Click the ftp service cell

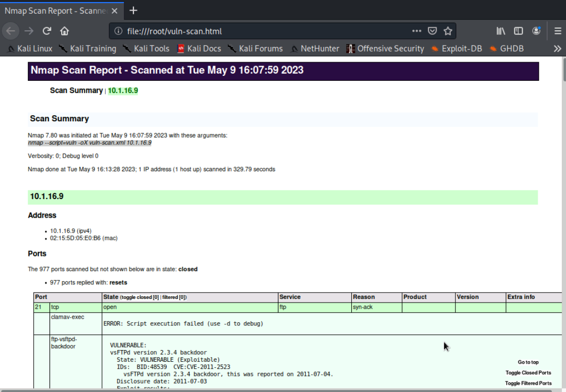[x=315, y=307]
